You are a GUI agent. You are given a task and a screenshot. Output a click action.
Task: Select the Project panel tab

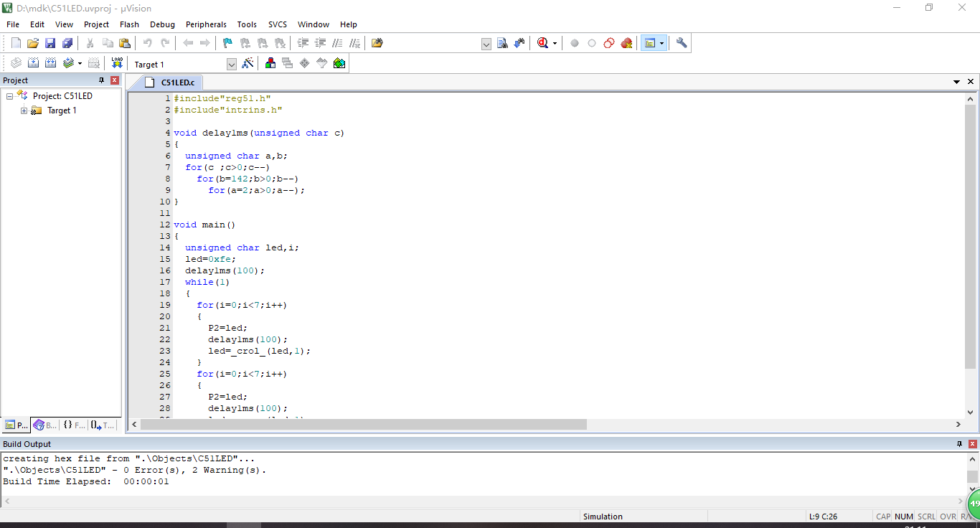17,425
